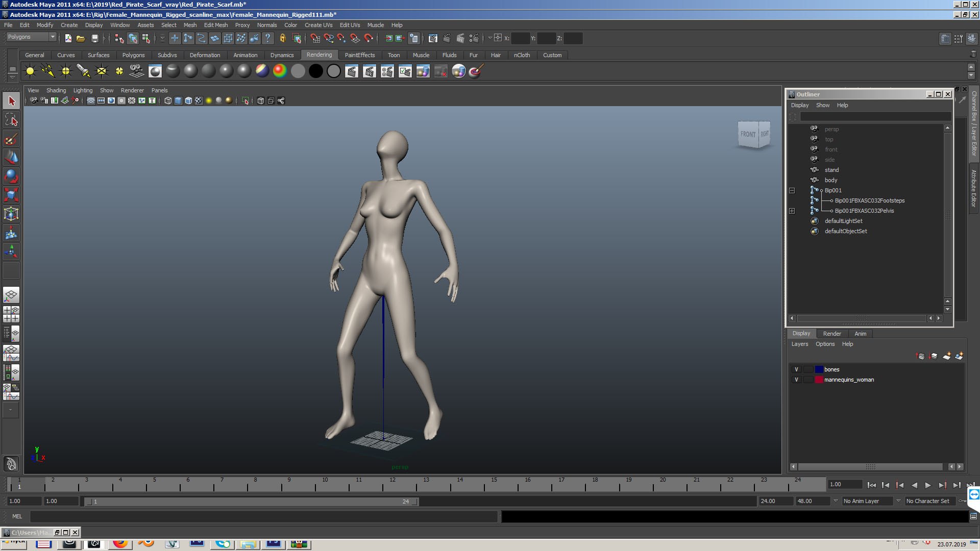Viewport: 980px width, 551px height.
Task: Switch to the Animation shelf tab
Action: pos(246,55)
